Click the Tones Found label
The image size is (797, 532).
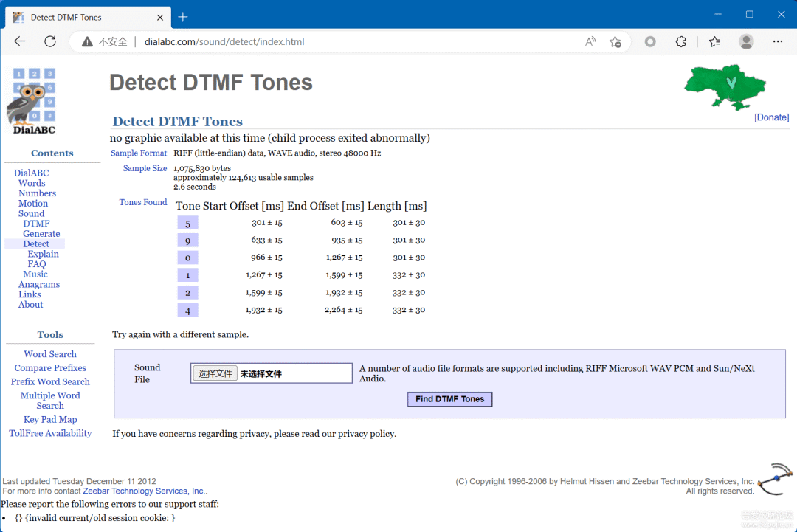click(x=143, y=202)
